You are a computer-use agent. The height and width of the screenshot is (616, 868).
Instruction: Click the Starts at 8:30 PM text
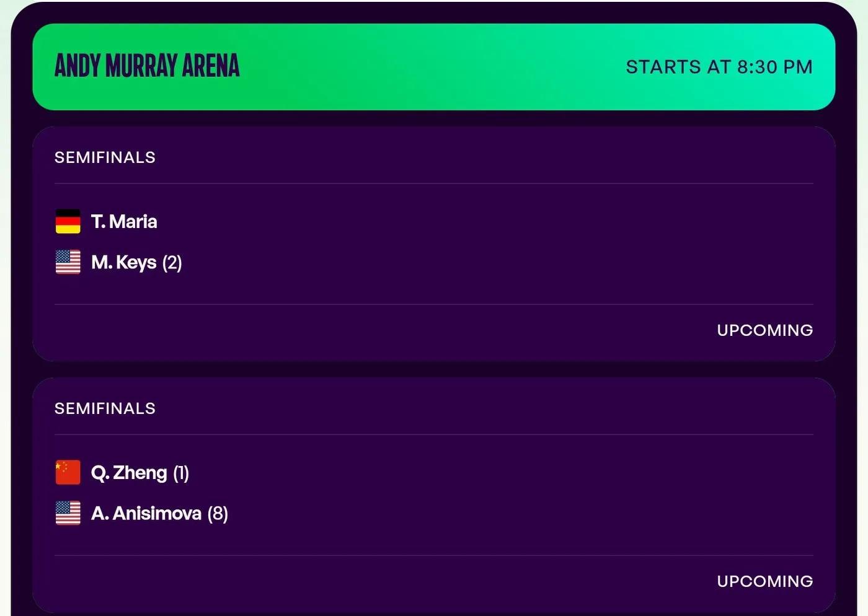(719, 67)
